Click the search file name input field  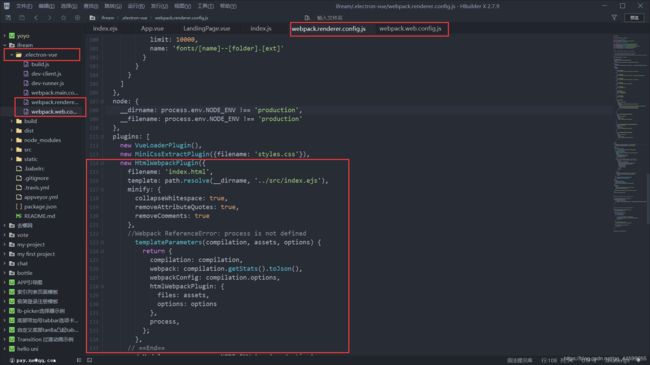coord(330,18)
